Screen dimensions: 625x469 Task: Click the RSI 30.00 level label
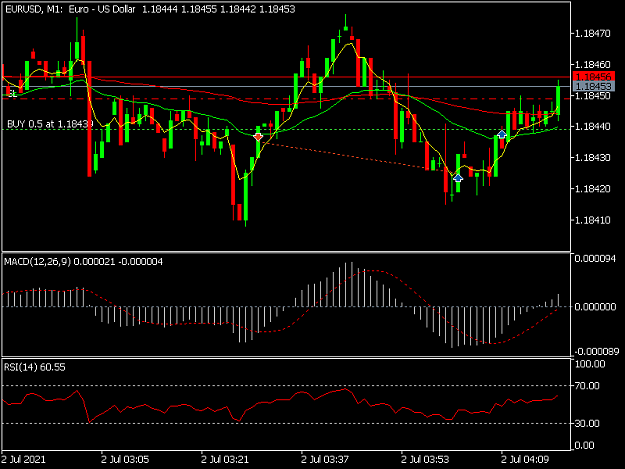point(587,424)
